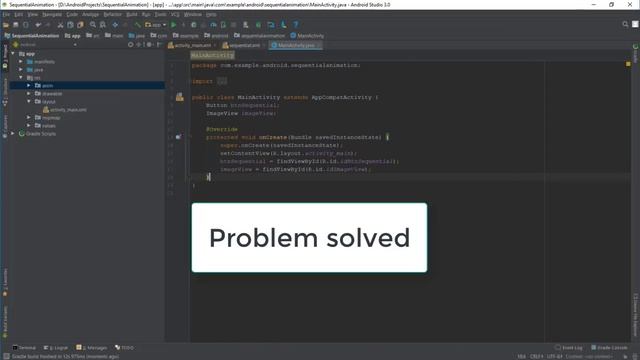Open the Messages tool window

click(x=91, y=348)
